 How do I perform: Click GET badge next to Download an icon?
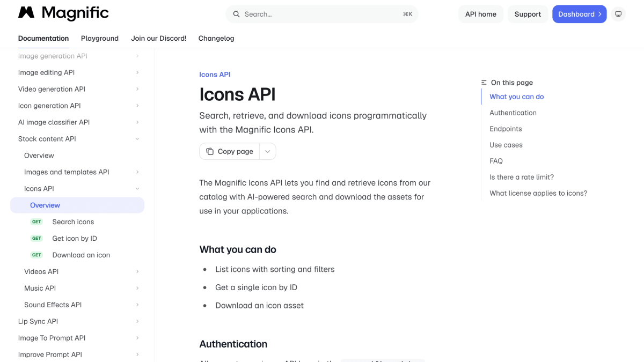(36, 255)
